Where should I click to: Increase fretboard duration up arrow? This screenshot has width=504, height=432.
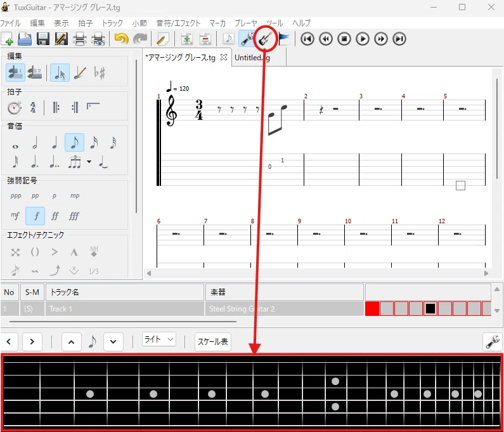[72, 342]
